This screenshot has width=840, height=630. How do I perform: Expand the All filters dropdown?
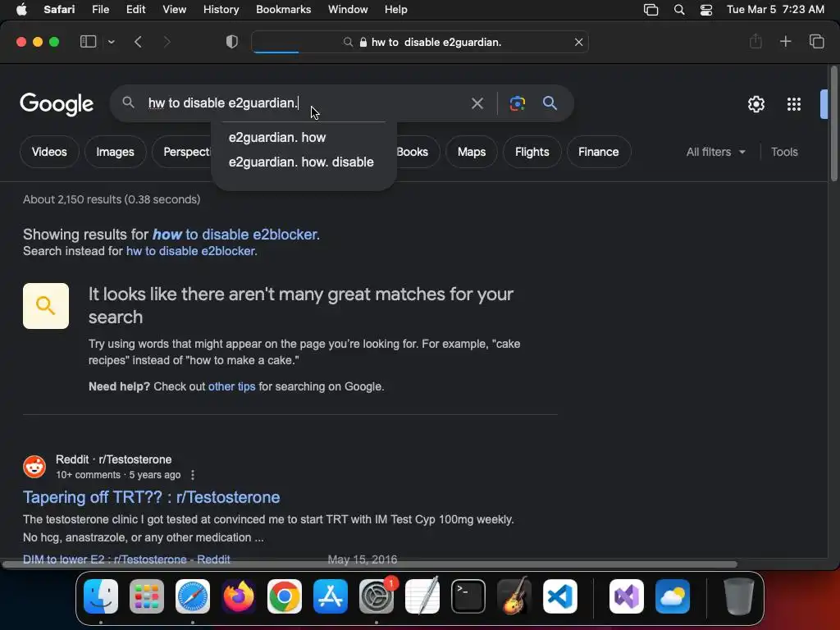pos(715,152)
